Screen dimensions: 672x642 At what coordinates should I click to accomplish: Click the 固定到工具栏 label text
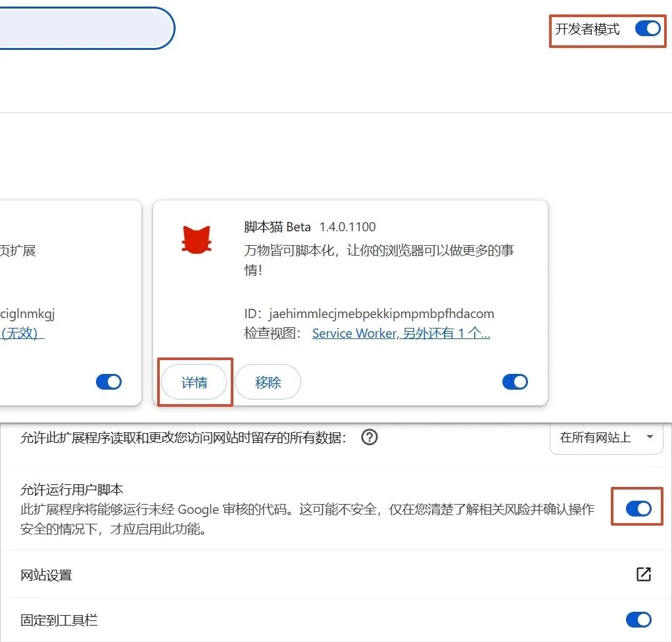click(59, 620)
